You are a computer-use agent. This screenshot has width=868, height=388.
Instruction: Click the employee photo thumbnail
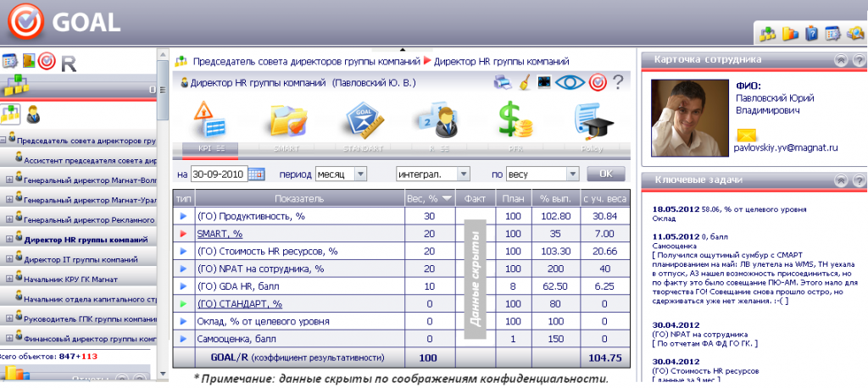coord(688,119)
